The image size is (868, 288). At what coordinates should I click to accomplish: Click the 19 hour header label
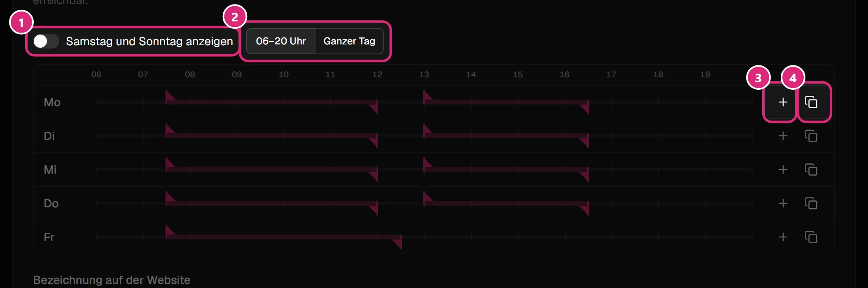[x=705, y=74]
